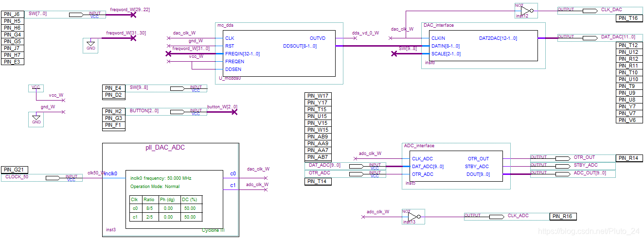Click the GND symbol on gnd_W wire

(x=36, y=119)
